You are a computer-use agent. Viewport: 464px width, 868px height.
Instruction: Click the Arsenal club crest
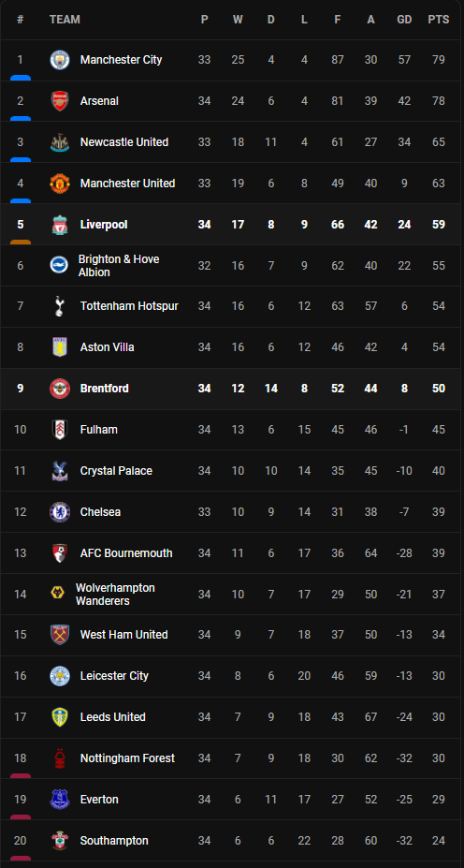[59, 101]
